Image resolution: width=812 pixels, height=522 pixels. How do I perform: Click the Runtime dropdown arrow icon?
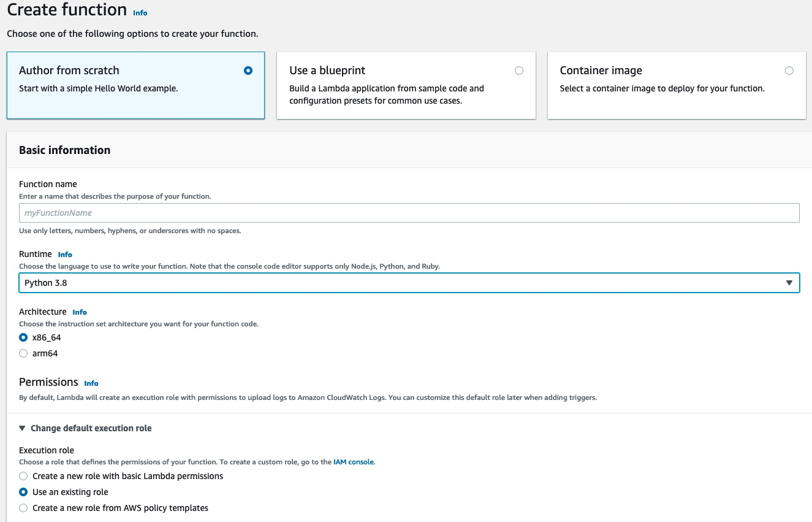click(789, 283)
